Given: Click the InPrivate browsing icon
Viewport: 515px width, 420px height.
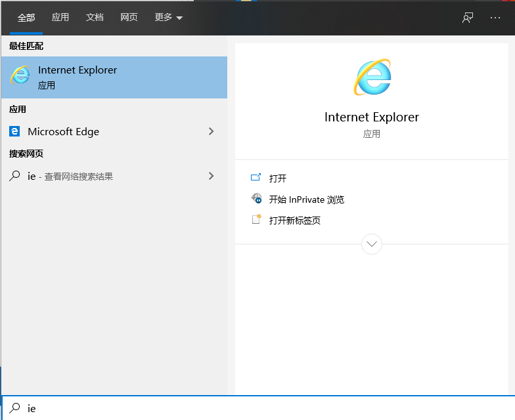Looking at the screenshot, I should 256,199.
